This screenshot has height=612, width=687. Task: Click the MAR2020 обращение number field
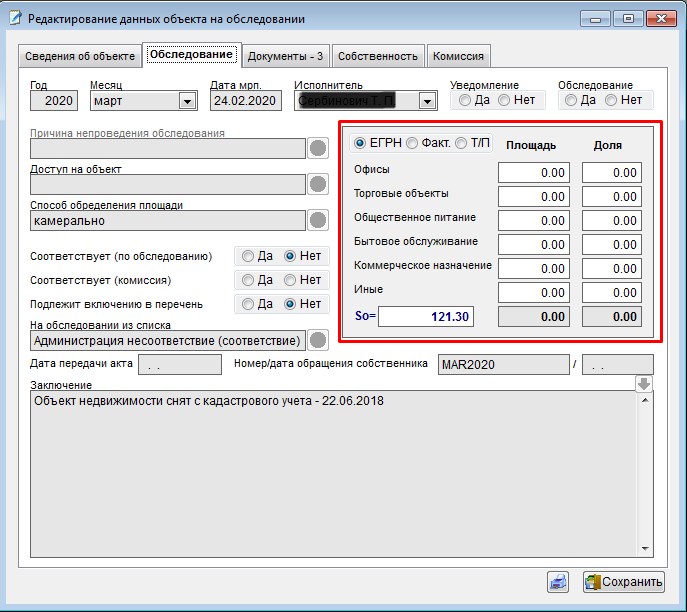pyautogui.click(x=503, y=364)
